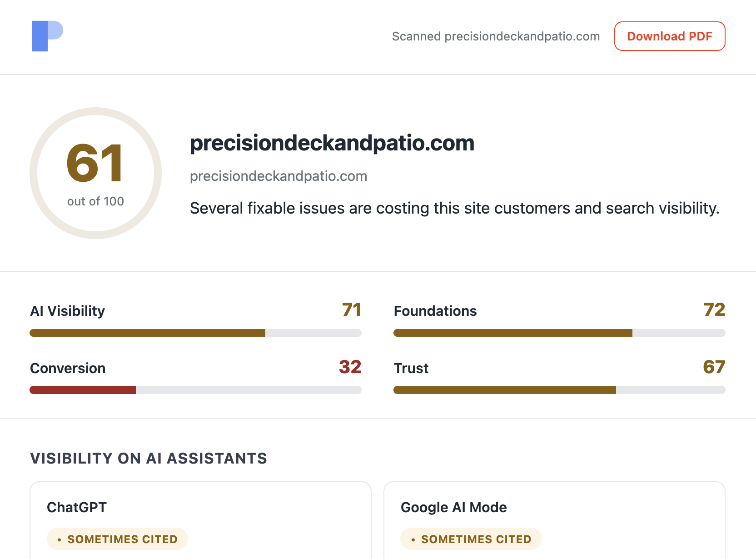This screenshot has width=756, height=559.
Task: Click the Conversion score 32
Action: (x=350, y=367)
